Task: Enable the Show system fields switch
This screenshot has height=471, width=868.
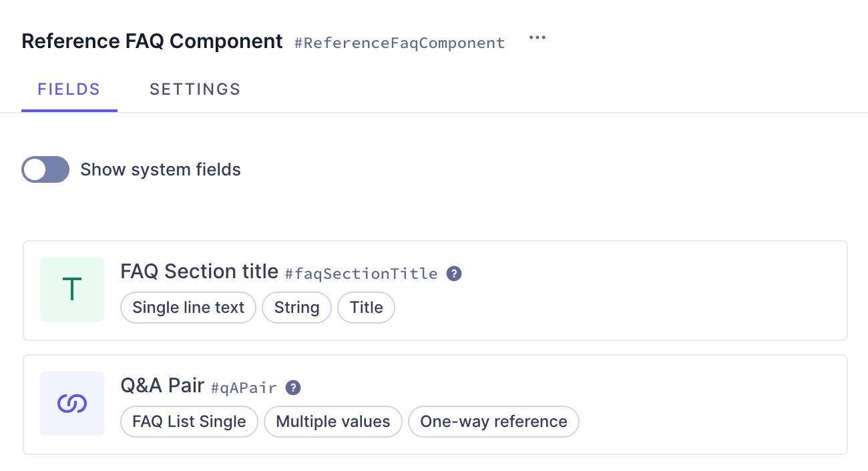Action: tap(45, 169)
